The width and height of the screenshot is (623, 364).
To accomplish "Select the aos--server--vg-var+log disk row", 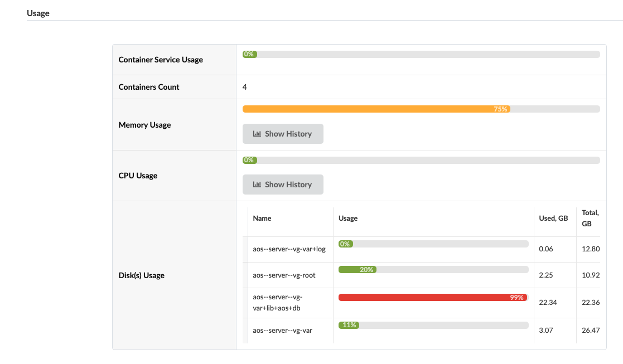I will [x=289, y=249].
